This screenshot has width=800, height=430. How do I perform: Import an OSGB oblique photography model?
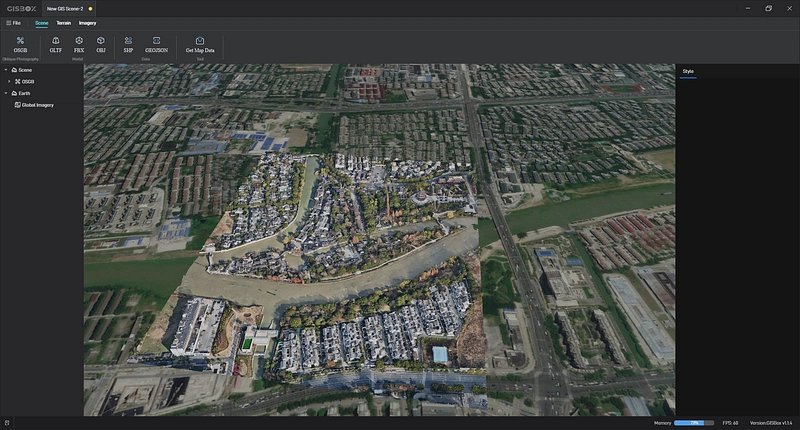[x=20, y=45]
